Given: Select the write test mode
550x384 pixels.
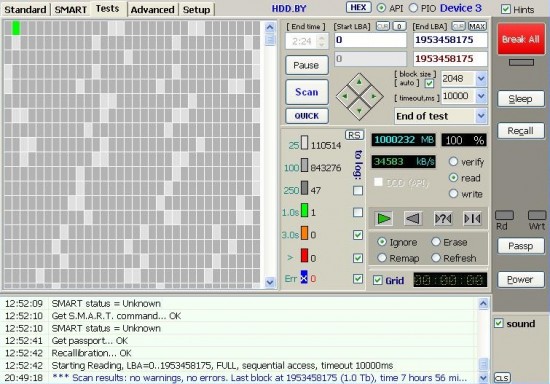Looking at the screenshot, I should pyautogui.click(x=453, y=193).
